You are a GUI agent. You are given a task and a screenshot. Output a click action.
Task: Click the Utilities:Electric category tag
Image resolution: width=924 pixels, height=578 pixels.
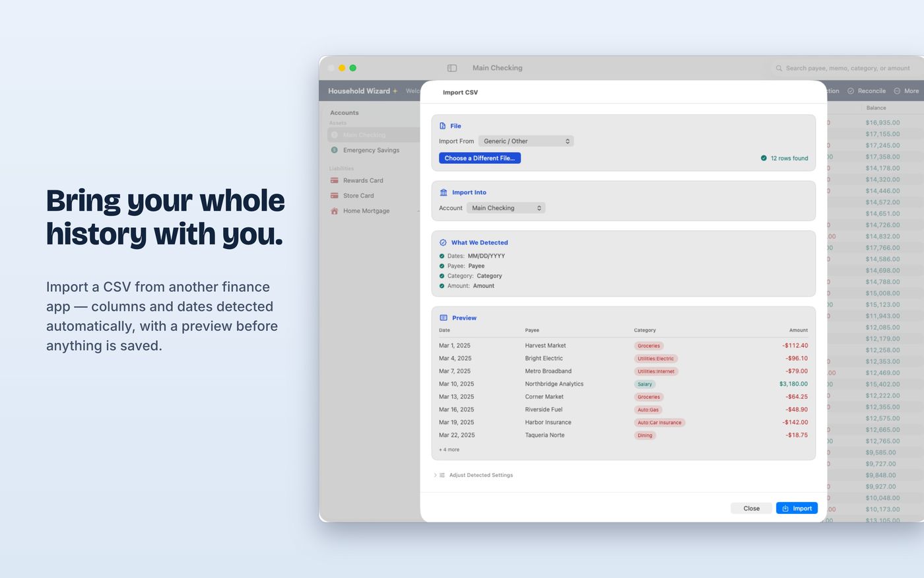[655, 359]
